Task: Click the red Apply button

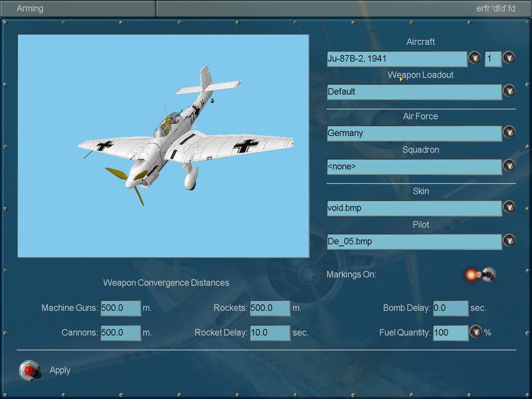Action: click(x=29, y=370)
